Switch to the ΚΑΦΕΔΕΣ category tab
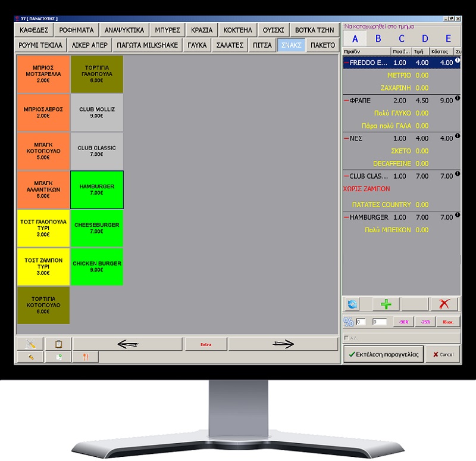 point(33,30)
